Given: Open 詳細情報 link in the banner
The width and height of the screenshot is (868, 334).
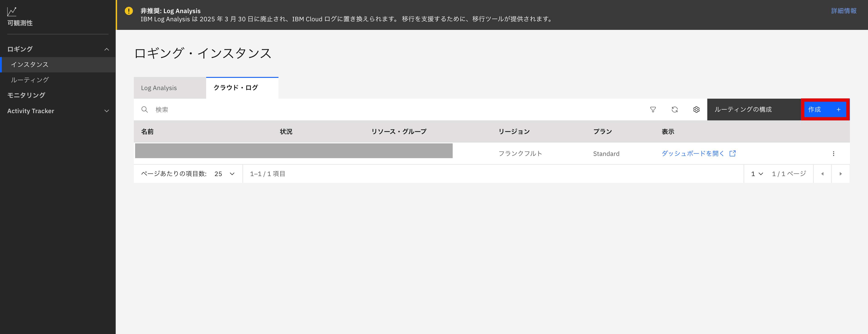Looking at the screenshot, I should point(844,10).
